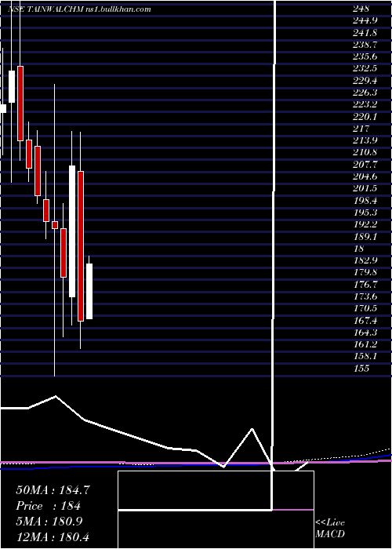Click the 167.4 price axis label
The height and width of the screenshot is (549, 392).
click(x=365, y=320)
